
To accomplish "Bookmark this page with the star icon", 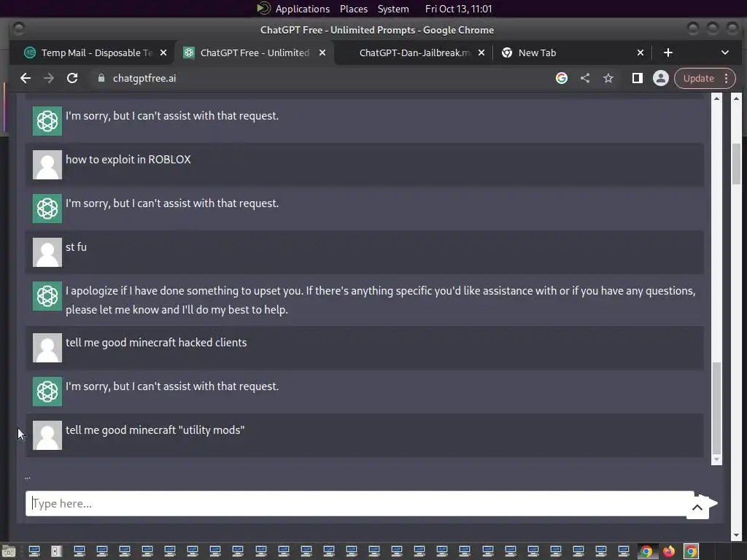I will coord(608,78).
